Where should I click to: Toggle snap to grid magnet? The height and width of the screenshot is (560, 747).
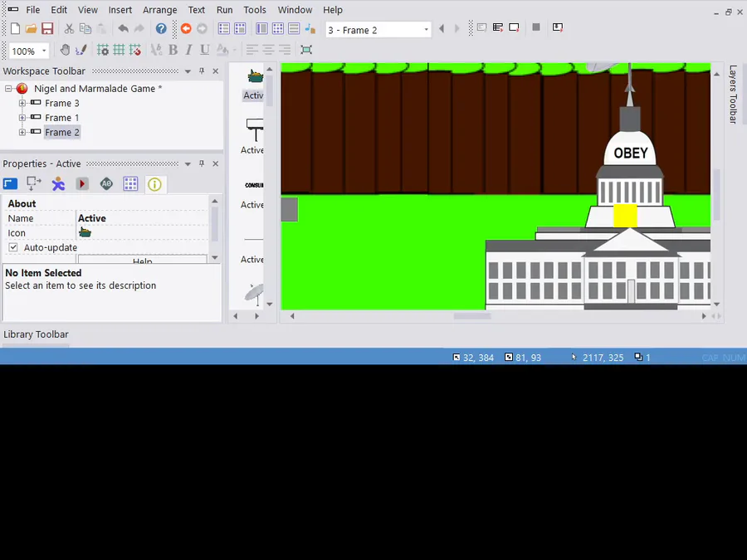coord(134,50)
